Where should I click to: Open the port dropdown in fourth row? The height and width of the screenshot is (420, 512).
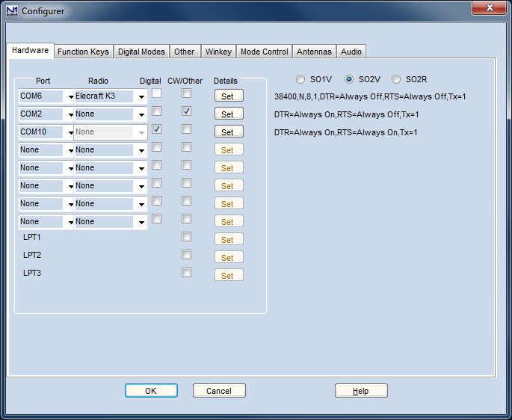tap(70, 150)
